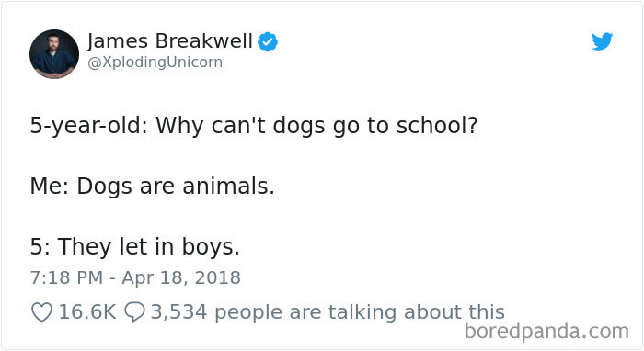The width and height of the screenshot is (644, 351).
Task: Click the "5: They let in boys." line
Action: (134, 247)
